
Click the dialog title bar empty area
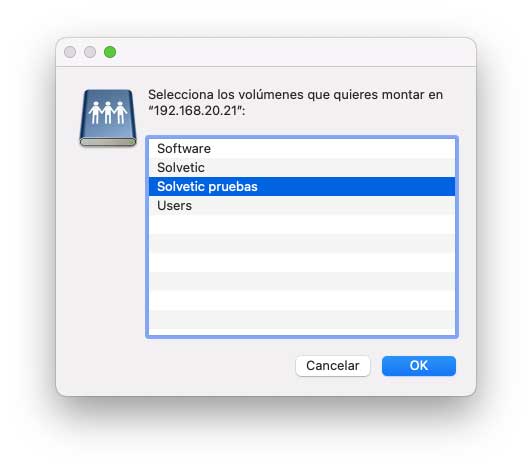(292, 52)
